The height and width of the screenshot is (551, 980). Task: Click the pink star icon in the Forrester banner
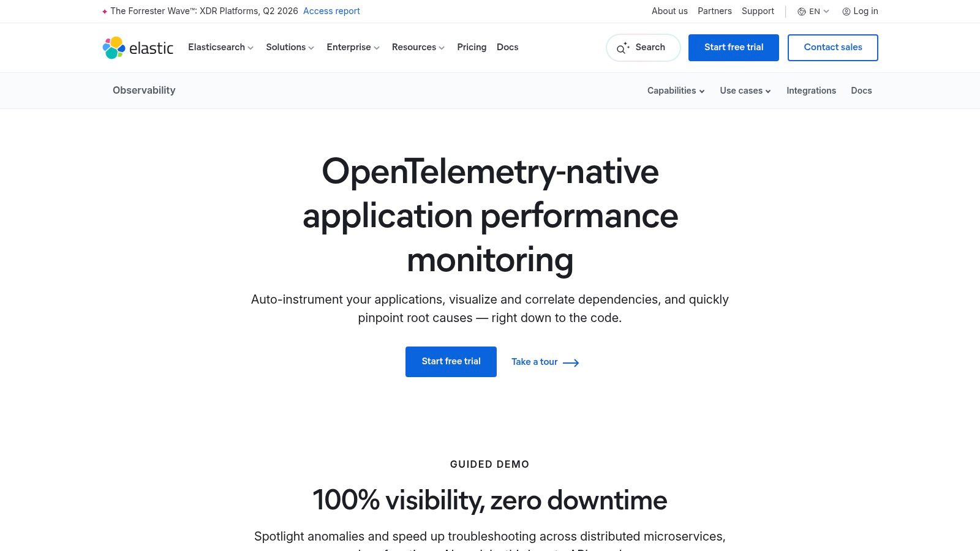tap(105, 12)
